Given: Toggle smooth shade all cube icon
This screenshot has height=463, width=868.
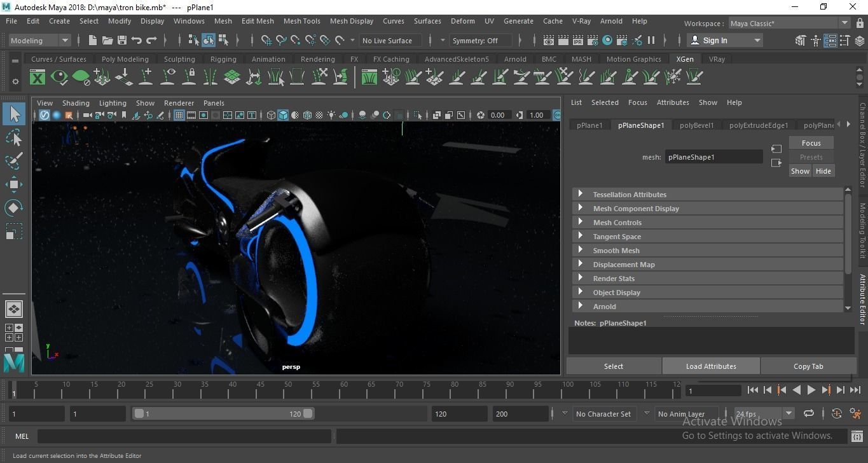Looking at the screenshot, I should point(283,115).
